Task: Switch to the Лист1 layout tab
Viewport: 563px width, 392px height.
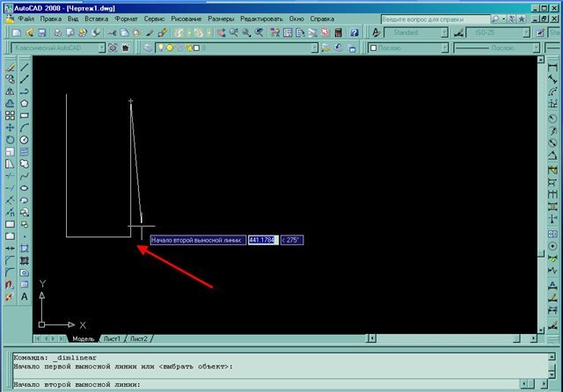Action: (x=113, y=338)
